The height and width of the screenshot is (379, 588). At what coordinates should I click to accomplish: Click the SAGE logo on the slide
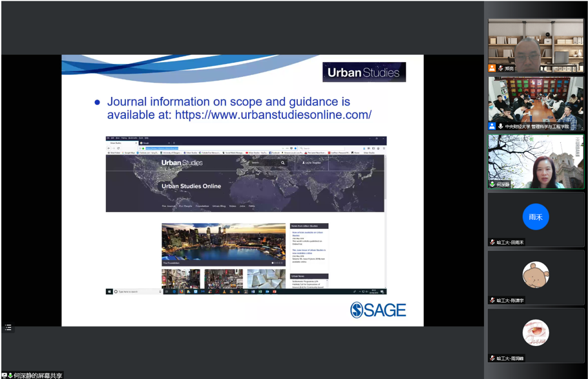pyautogui.click(x=378, y=310)
